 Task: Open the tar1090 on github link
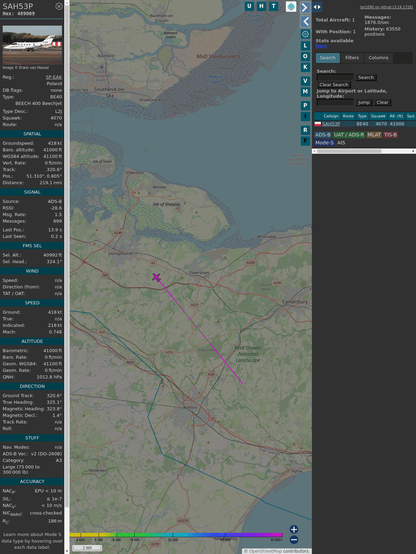tap(386, 7)
